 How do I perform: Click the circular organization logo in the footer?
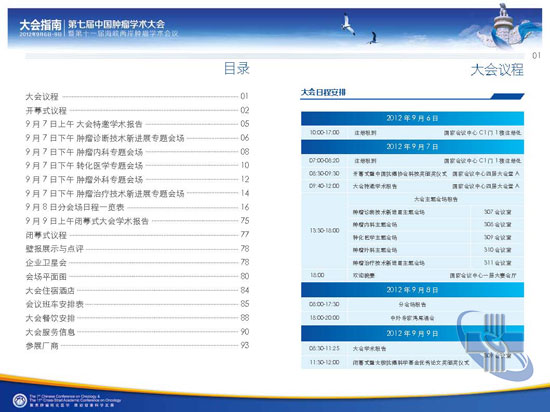(20, 400)
